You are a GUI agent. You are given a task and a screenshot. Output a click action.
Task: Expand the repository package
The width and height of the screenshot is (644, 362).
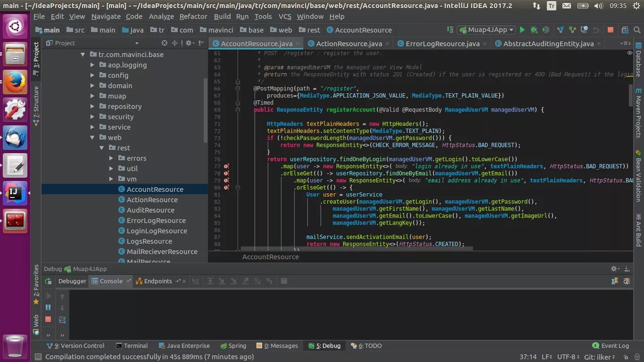92,107
